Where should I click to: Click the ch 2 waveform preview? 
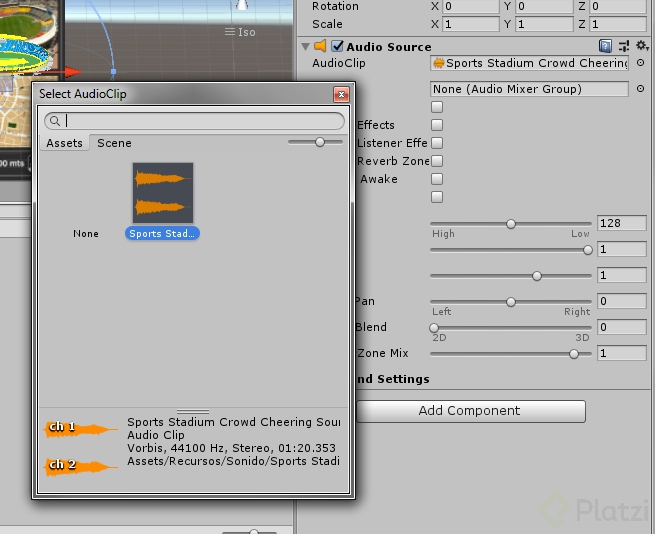tap(81, 466)
